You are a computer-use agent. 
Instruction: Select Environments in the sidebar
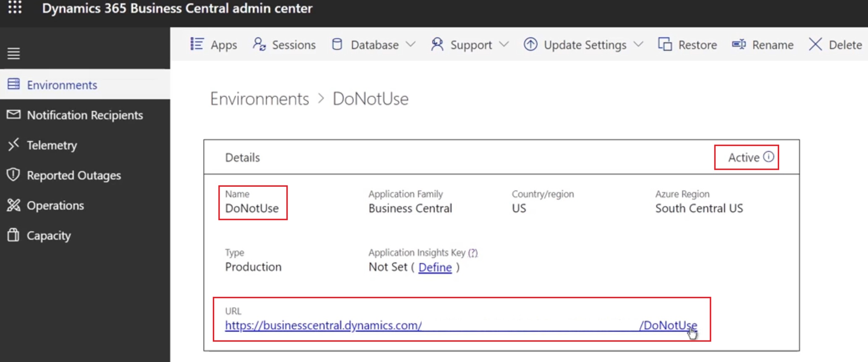(62, 85)
